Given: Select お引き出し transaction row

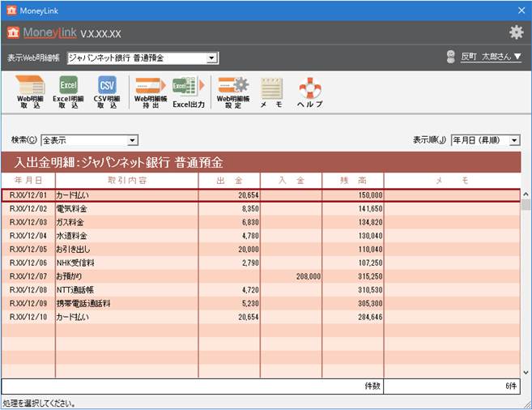Looking at the screenshot, I should pyautogui.click(x=261, y=250).
